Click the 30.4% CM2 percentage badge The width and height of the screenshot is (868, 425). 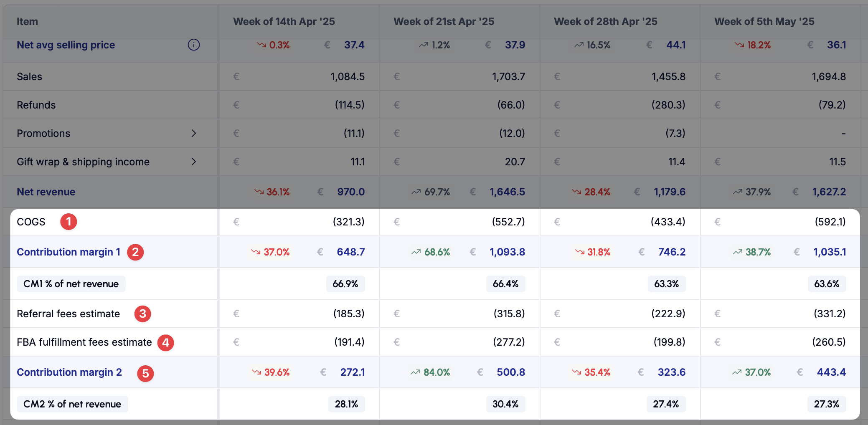(505, 404)
